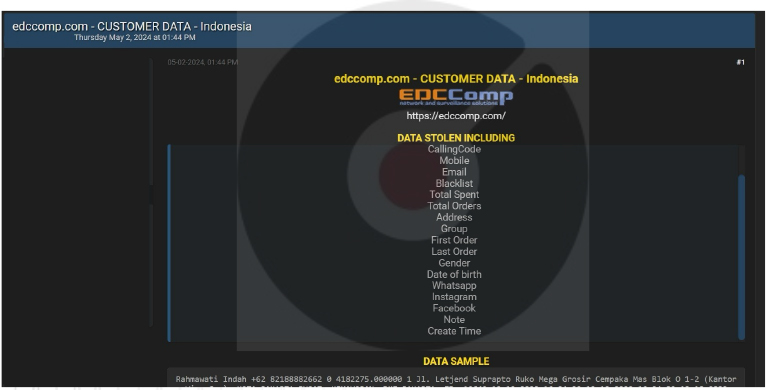
Task: Select the Note field text
Action: tap(454, 320)
